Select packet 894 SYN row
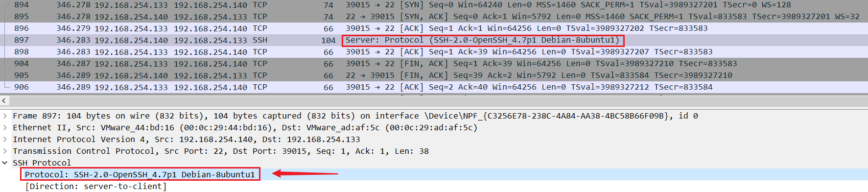This screenshot has height=192, width=868. click(x=434, y=5)
